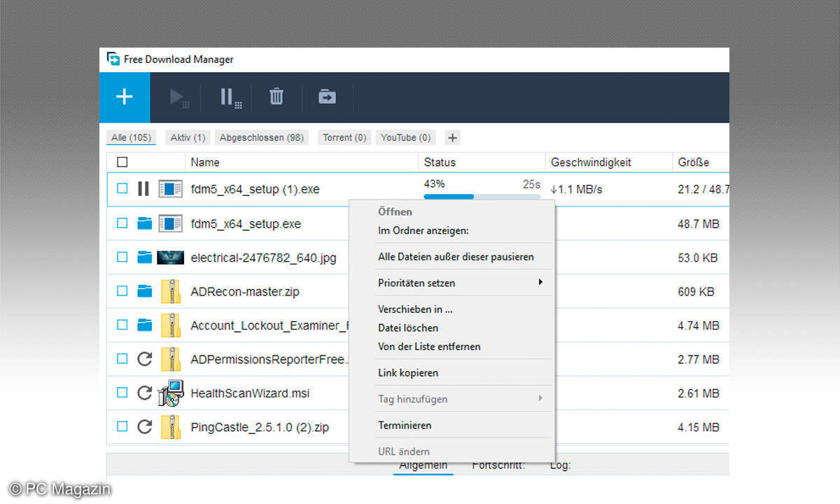
Task: Click file type icon of fdm5_x64_setup.exe
Action: [x=170, y=224]
